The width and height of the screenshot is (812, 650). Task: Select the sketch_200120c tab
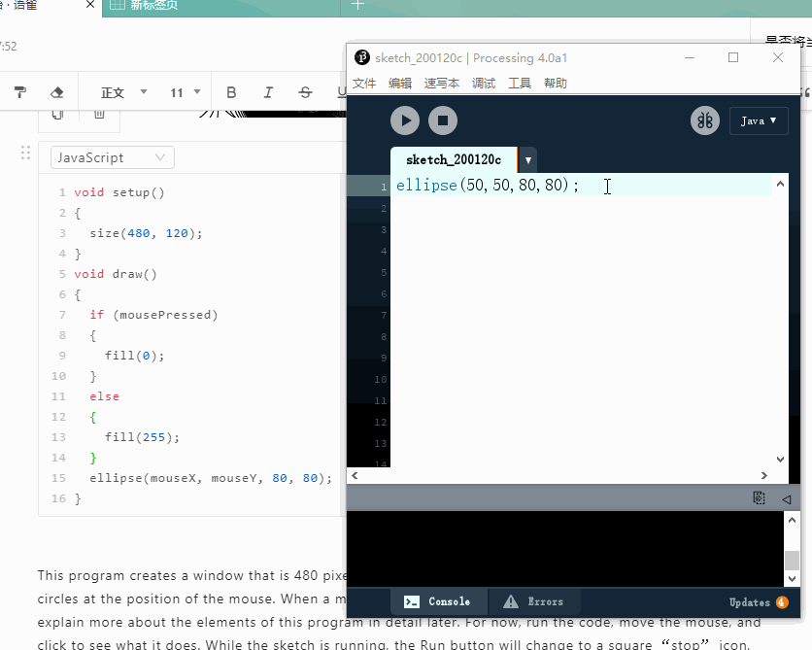click(454, 159)
